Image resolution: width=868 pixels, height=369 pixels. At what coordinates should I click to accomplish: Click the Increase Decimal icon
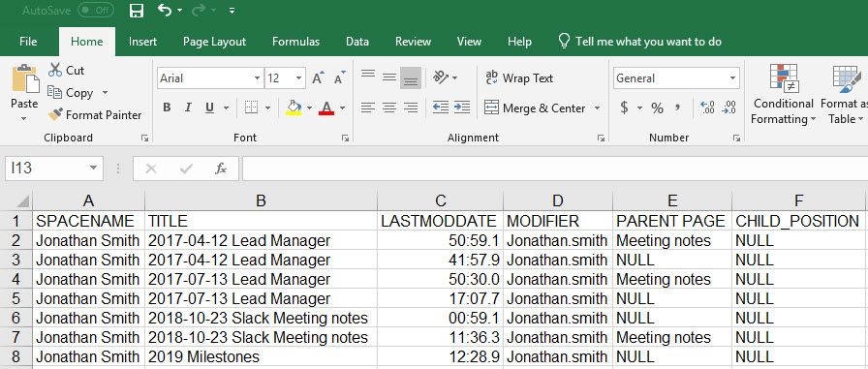click(707, 108)
